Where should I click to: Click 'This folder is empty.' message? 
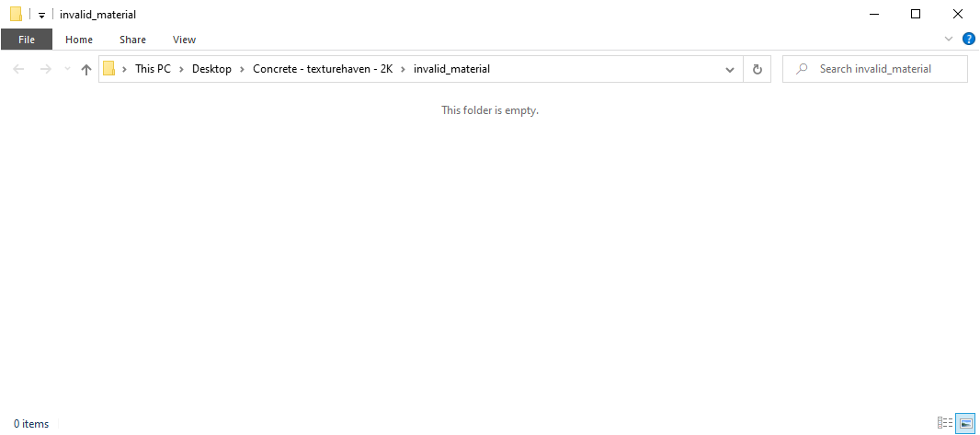coord(490,110)
